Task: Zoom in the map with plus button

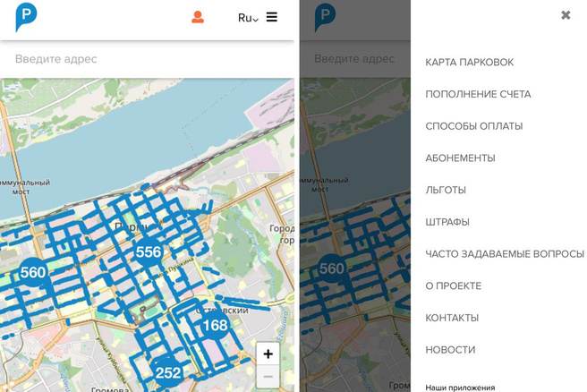Action: tap(268, 354)
